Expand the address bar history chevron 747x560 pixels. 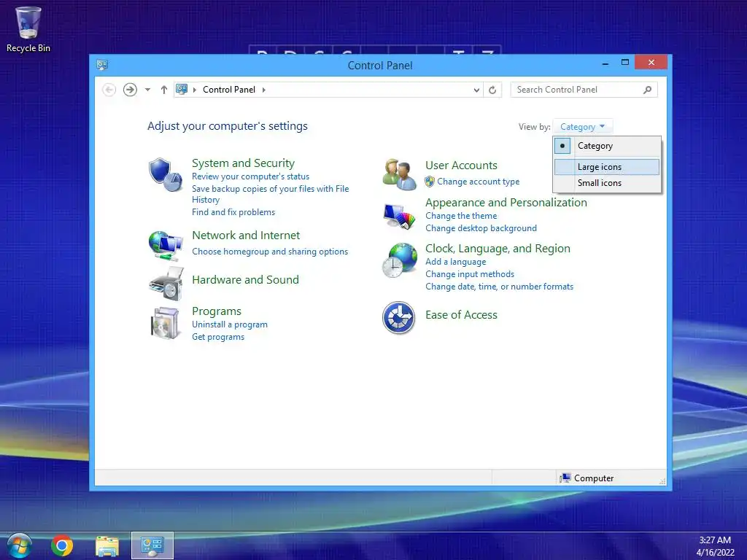pyautogui.click(x=476, y=90)
